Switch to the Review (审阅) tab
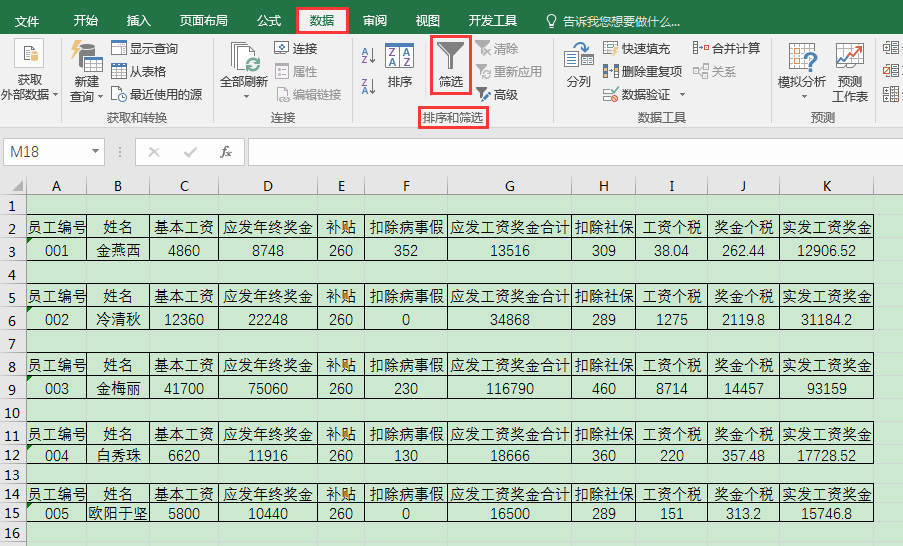 coord(375,21)
